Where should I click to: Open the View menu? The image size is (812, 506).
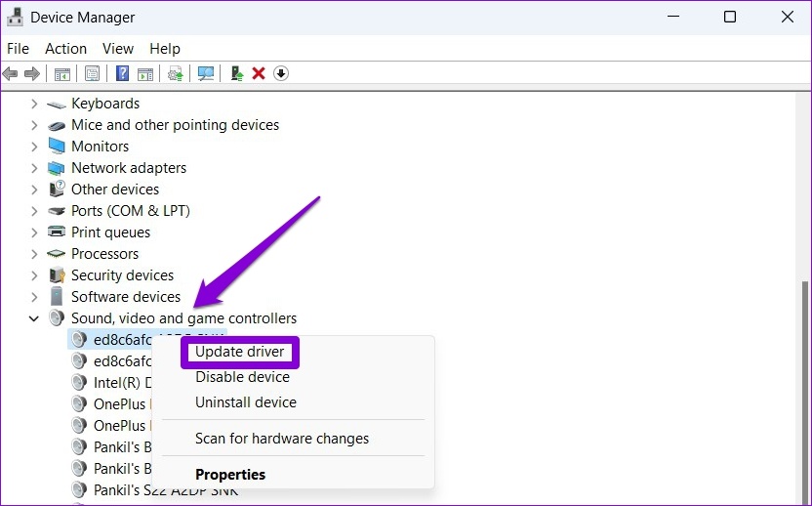click(118, 49)
